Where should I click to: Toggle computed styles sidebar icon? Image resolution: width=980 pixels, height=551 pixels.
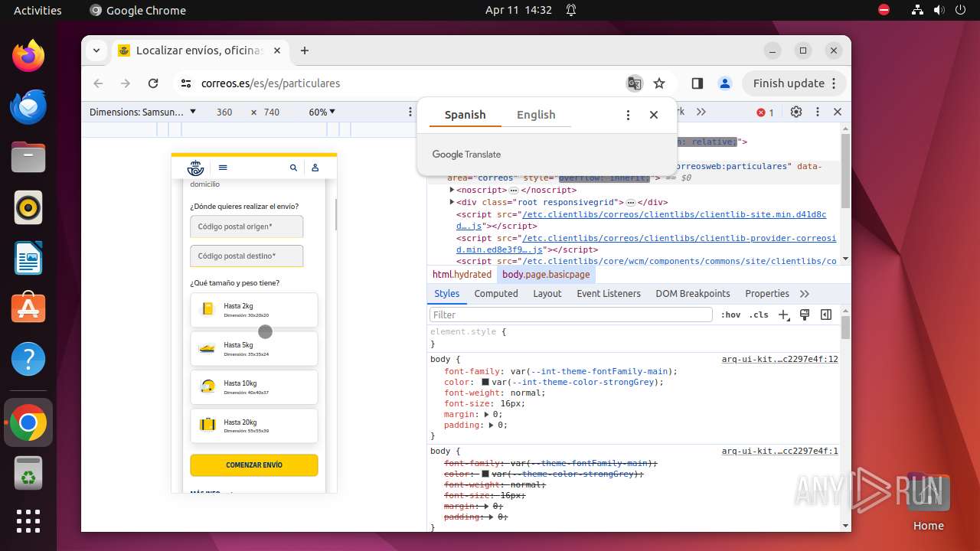tap(826, 315)
